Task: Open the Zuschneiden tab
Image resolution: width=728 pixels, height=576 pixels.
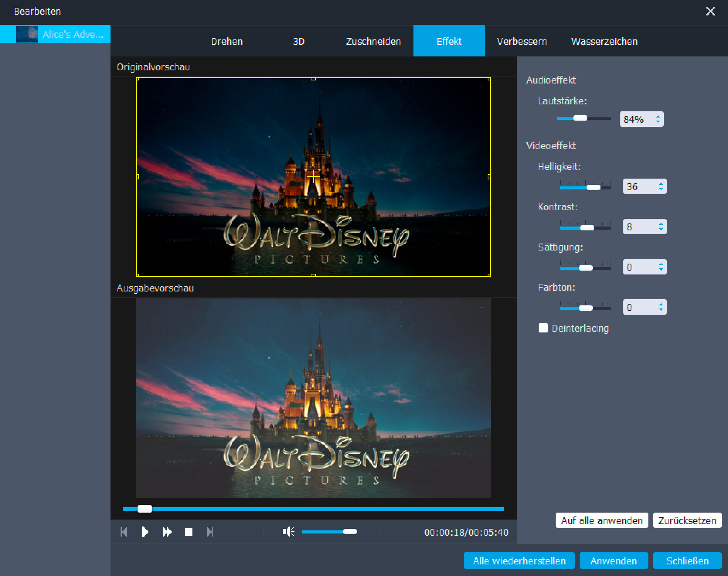Action: click(374, 41)
